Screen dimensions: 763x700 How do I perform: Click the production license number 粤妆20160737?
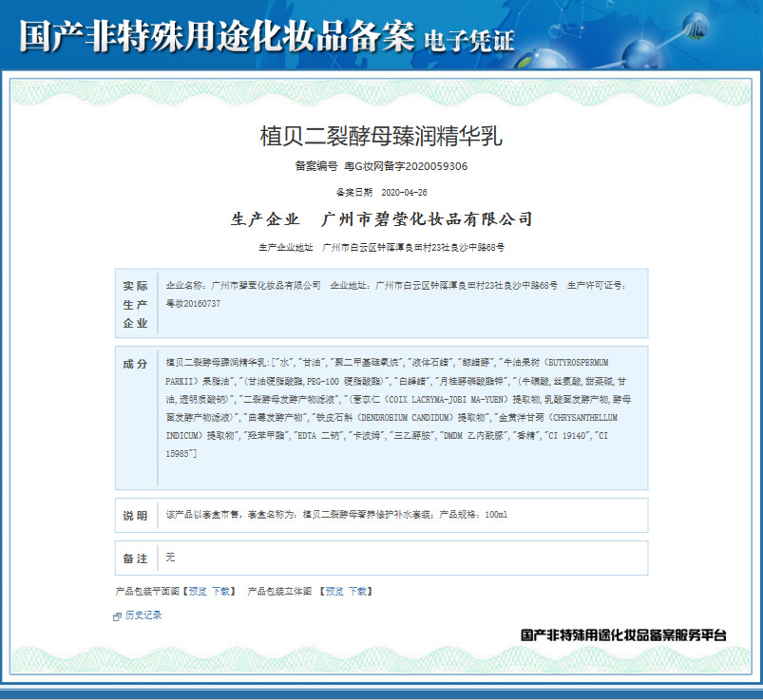coord(193,304)
